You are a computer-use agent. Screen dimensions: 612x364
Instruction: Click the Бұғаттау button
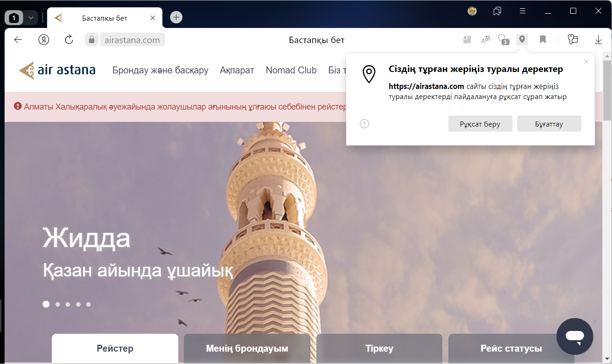point(549,124)
